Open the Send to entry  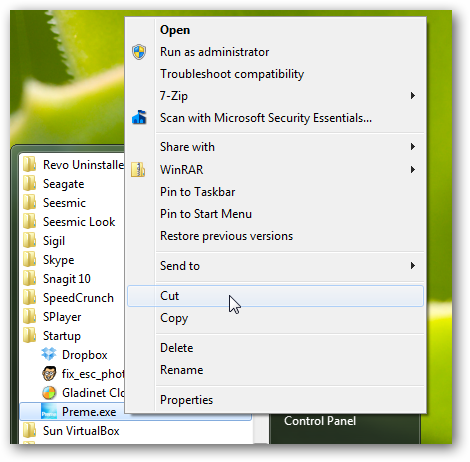[x=275, y=266]
